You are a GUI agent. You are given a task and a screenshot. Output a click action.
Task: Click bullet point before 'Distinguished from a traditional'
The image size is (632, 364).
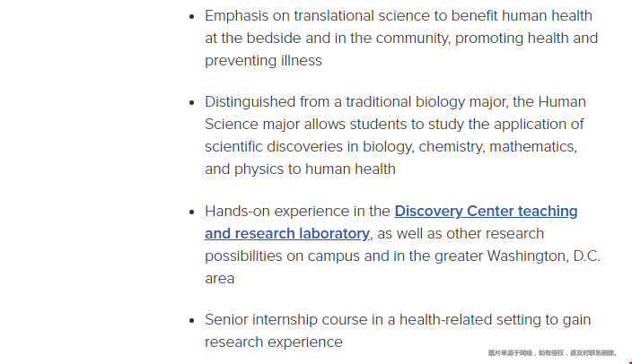[192, 103]
